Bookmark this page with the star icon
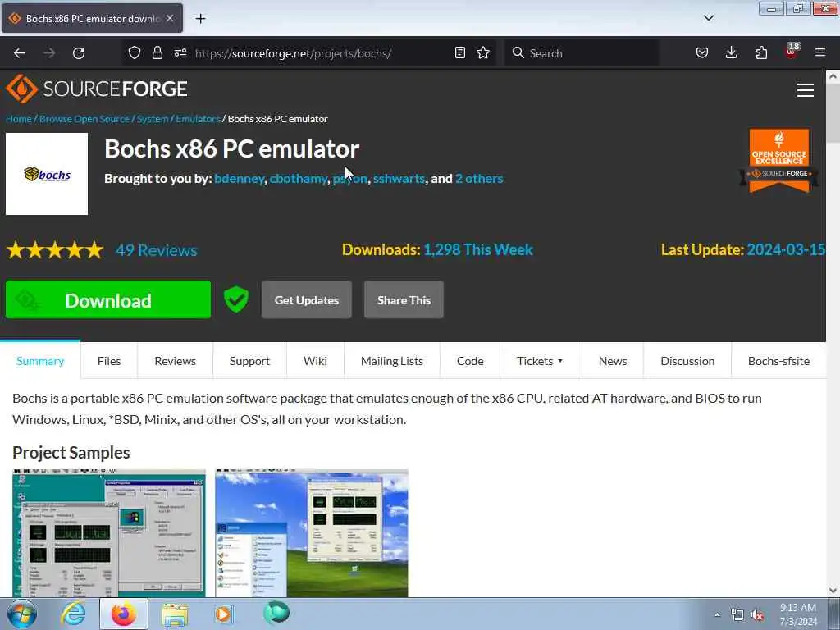The image size is (840, 630). (x=483, y=52)
